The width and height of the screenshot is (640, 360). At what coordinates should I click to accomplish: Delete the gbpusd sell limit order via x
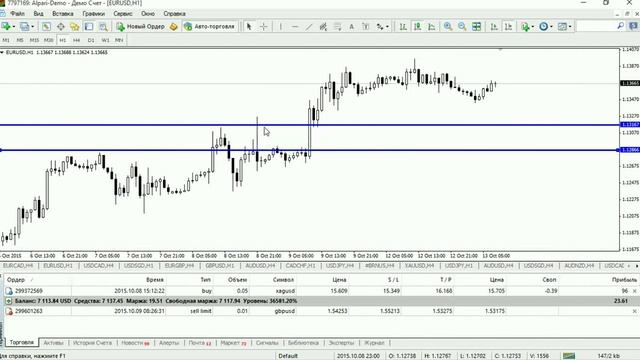point(634,311)
